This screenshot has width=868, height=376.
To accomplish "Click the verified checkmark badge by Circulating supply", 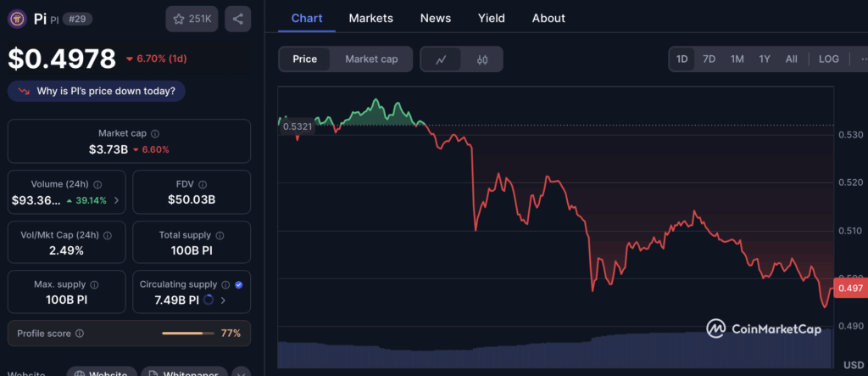I will pyautogui.click(x=238, y=284).
